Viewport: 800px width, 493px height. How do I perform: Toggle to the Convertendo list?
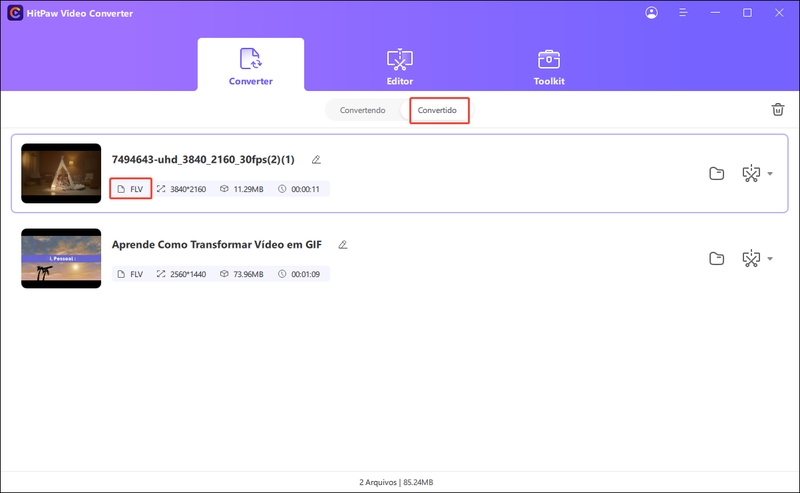(x=362, y=110)
